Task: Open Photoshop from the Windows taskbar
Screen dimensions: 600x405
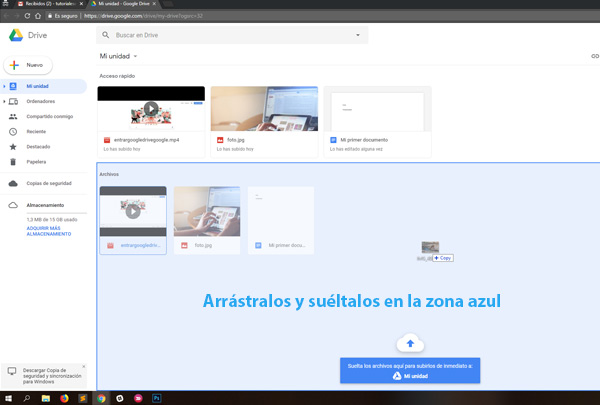Action: 158,398
